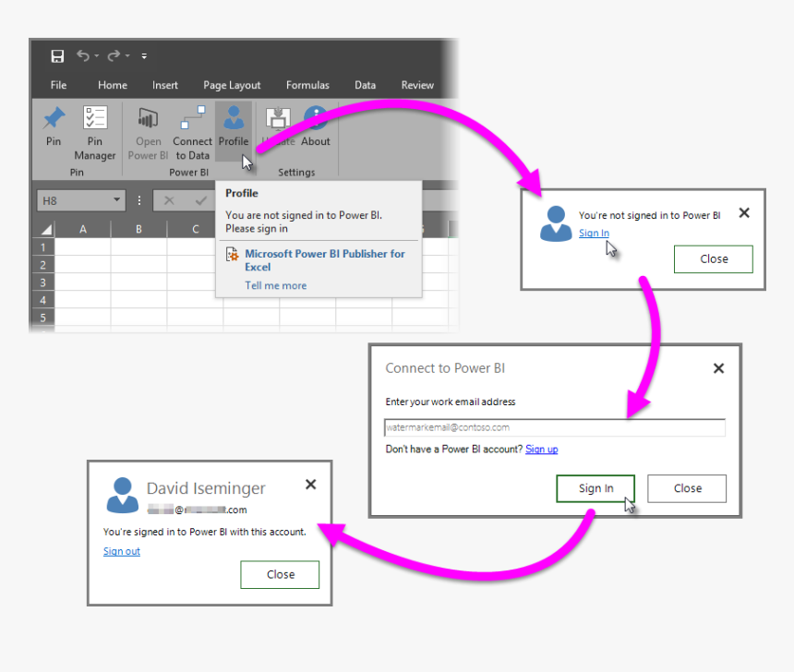
Task: Open the File menu tab
Action: tap(58, 85)
